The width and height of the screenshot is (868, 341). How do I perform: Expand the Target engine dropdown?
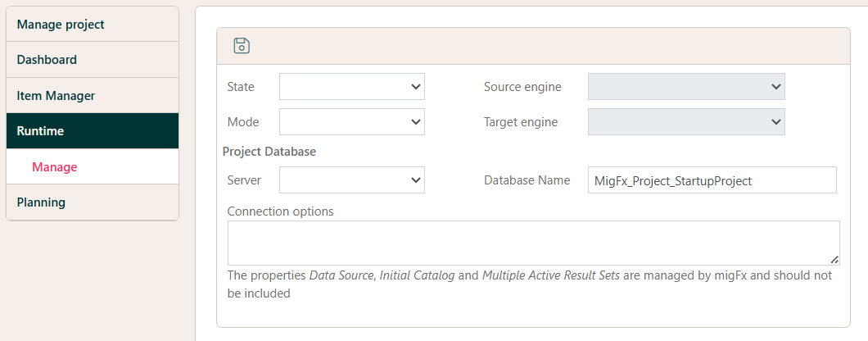(685, 122)
